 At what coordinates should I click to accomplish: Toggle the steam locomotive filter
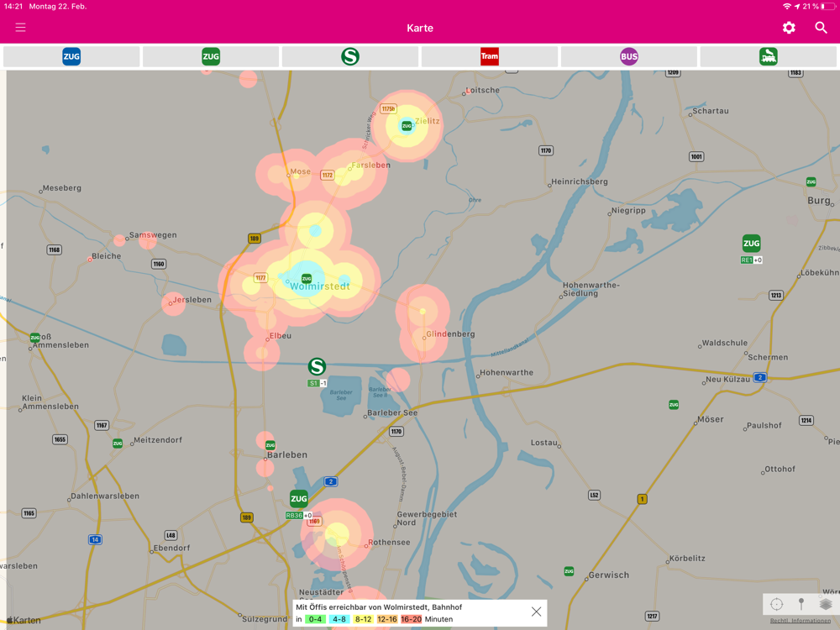click(769, 56)
